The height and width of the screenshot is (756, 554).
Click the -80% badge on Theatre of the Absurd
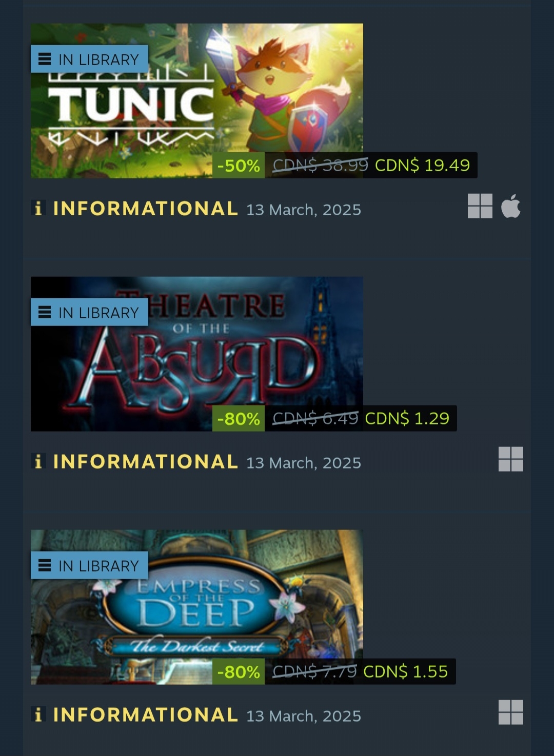(x=239, y=419)
